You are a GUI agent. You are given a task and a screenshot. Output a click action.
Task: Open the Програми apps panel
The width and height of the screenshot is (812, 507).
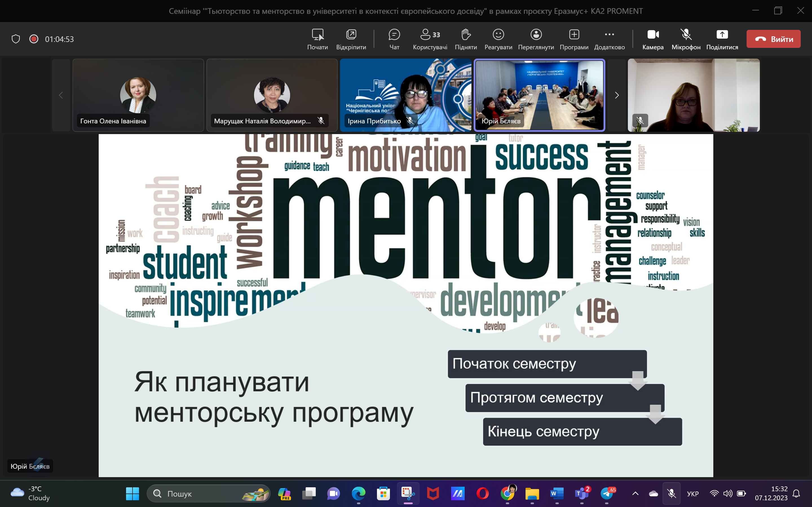click(574, 39)
